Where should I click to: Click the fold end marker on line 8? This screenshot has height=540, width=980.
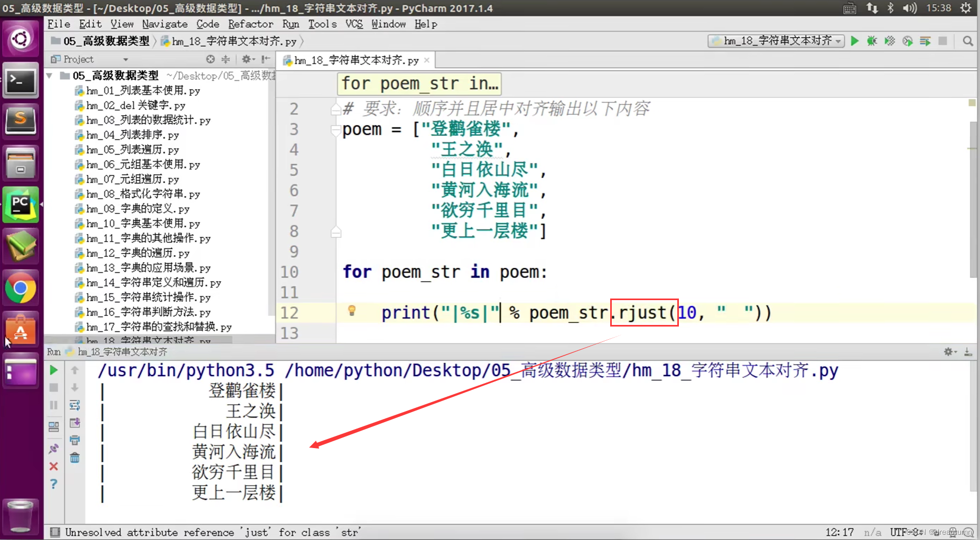click(335, 231)
